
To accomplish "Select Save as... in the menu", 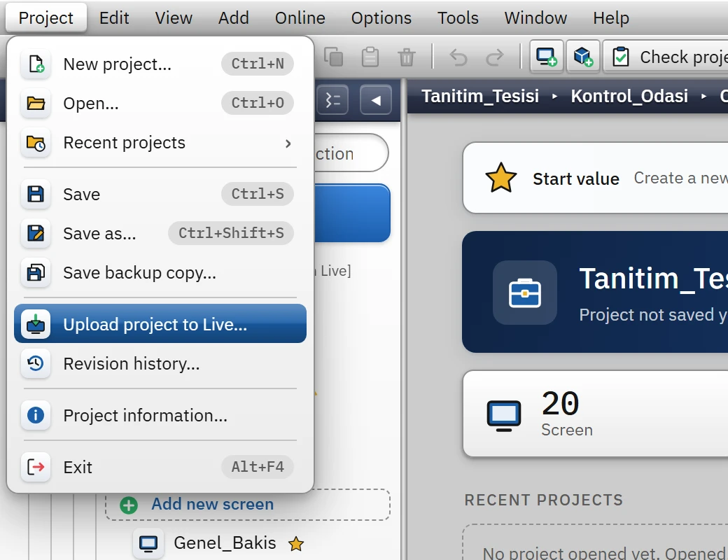I will point(160,233).
